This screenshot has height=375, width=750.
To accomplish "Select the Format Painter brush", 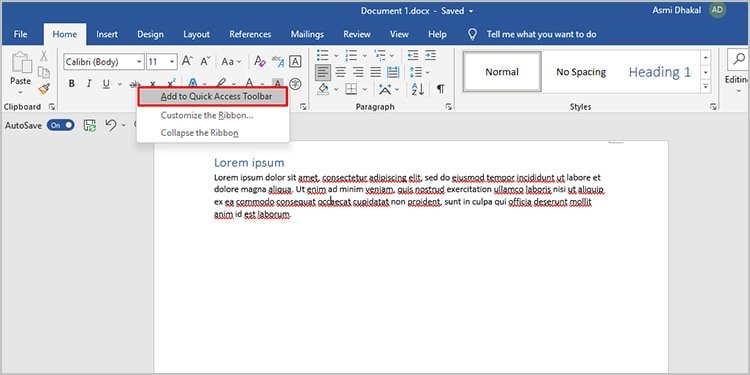I will (x=44, y=88).
